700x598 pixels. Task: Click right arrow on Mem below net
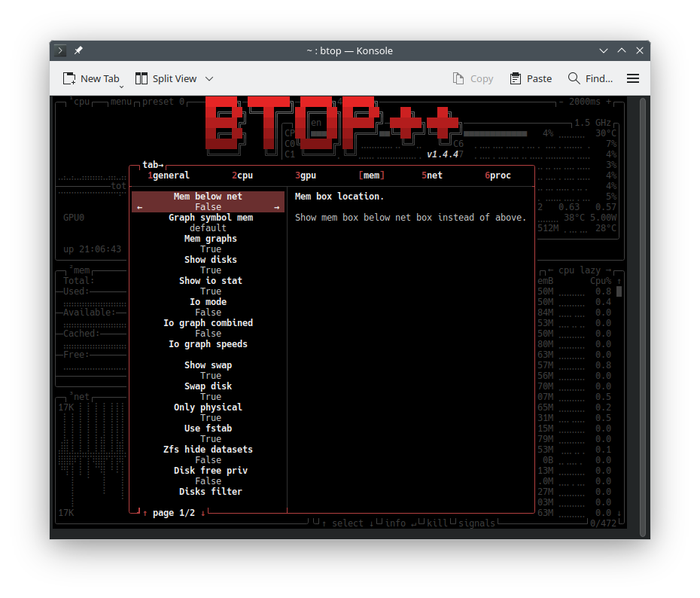coord(276,207)
